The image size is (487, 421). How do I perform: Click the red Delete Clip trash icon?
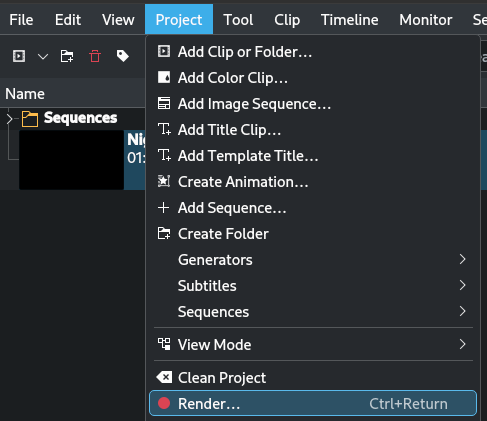95,56
